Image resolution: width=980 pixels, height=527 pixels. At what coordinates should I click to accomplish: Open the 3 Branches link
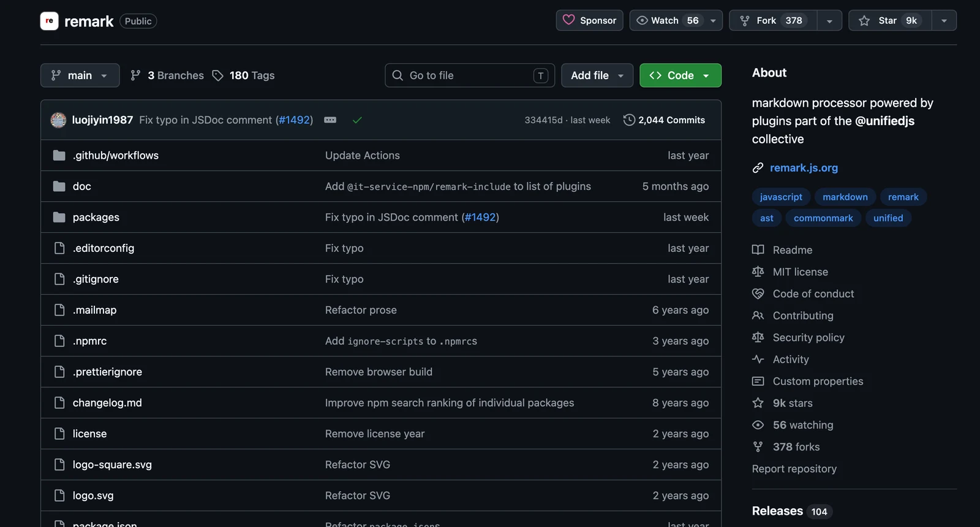167,75
